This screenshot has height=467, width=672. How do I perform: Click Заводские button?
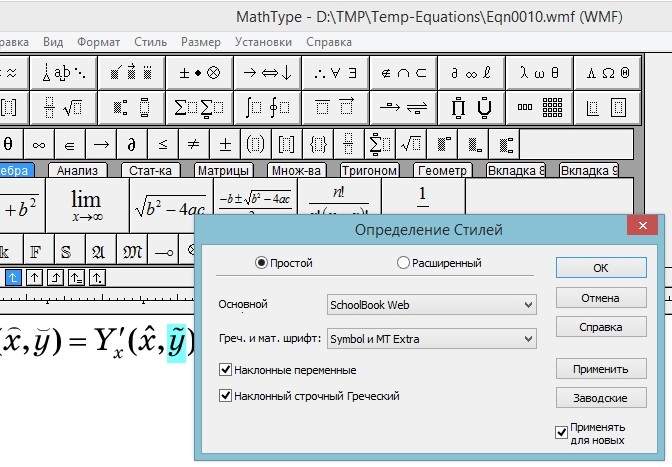click(x=601, y=398)
